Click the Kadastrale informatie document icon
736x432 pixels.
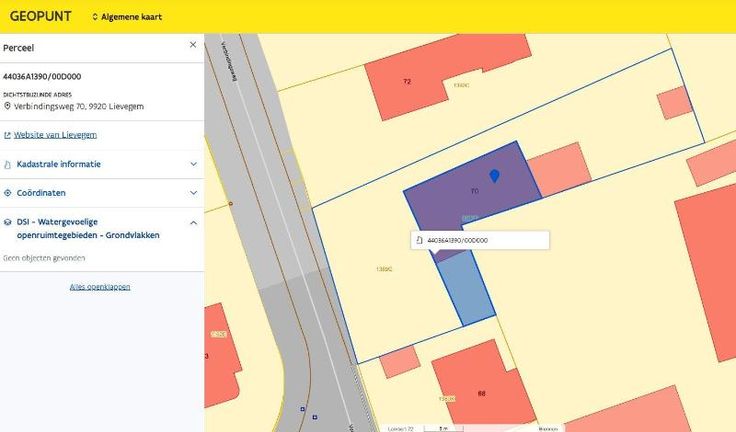[x=8, y=164]
